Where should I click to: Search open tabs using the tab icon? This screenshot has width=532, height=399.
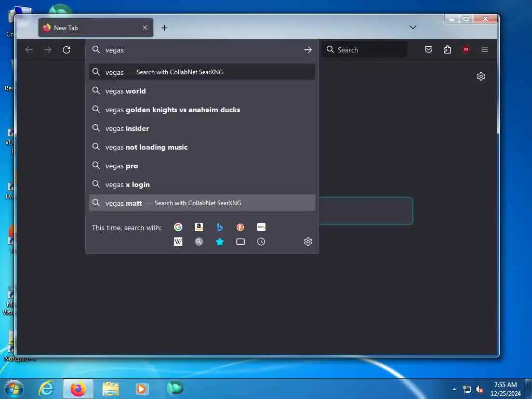240,242
